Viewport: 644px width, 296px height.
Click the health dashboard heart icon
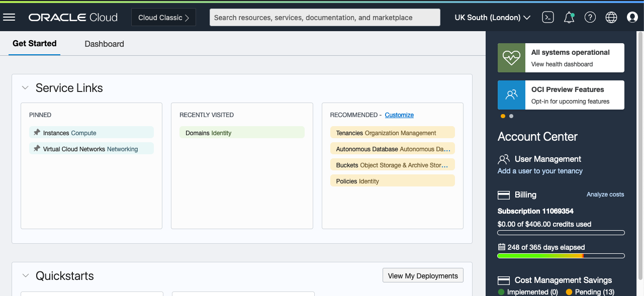pos(511,57)
